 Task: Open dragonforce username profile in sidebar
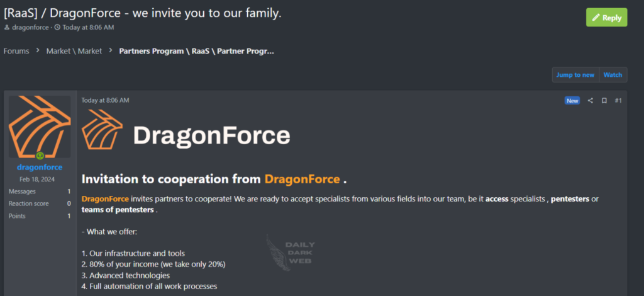[40, 168]
